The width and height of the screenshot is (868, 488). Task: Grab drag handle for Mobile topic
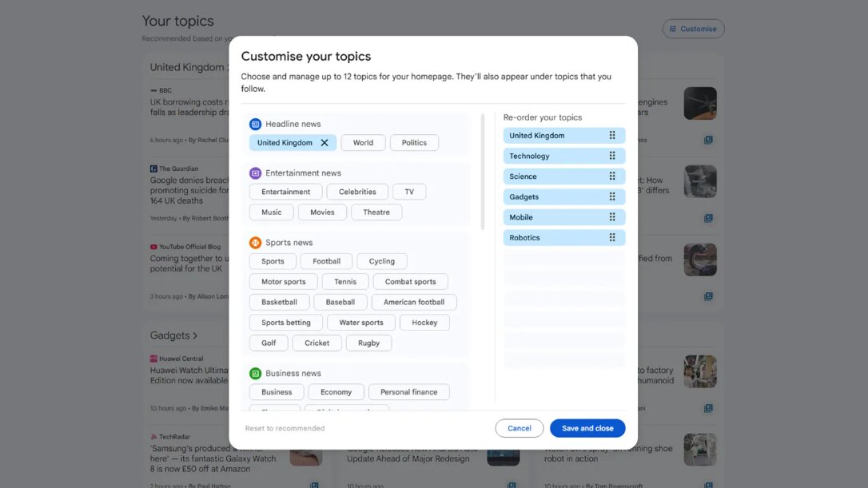click(612, 217)
